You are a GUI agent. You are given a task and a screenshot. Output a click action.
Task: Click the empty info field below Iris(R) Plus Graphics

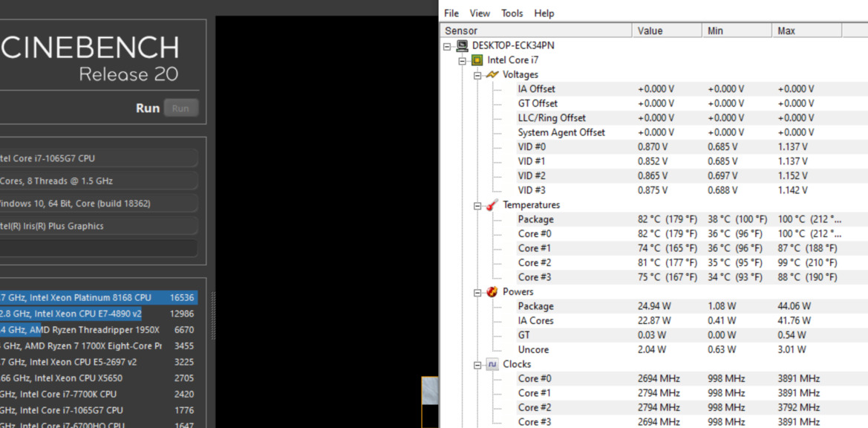point(99,248)
